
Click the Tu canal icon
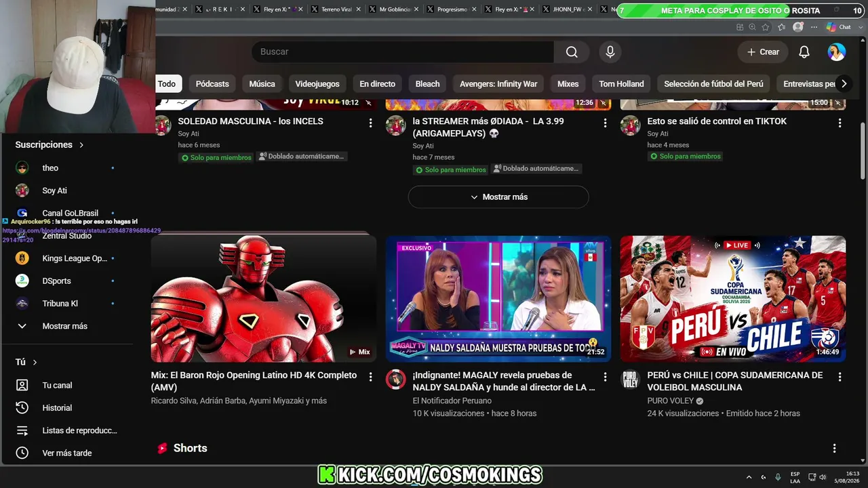pyautogui.click(x=22, y=385)
